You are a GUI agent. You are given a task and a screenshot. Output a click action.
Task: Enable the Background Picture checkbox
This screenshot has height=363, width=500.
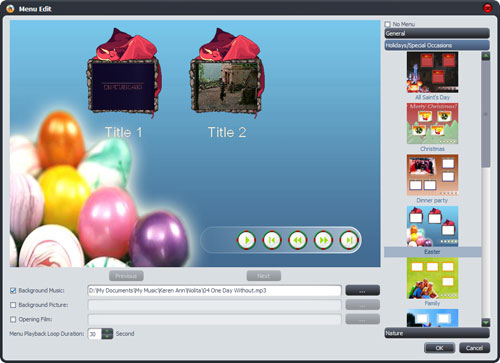(x=13, y=305)
